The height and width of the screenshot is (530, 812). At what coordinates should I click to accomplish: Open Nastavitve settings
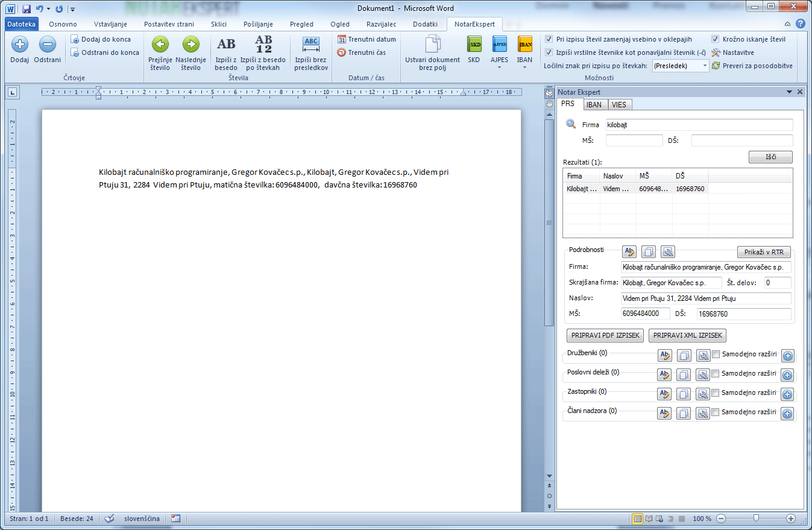pyautogui.click(x=732, y=52)
